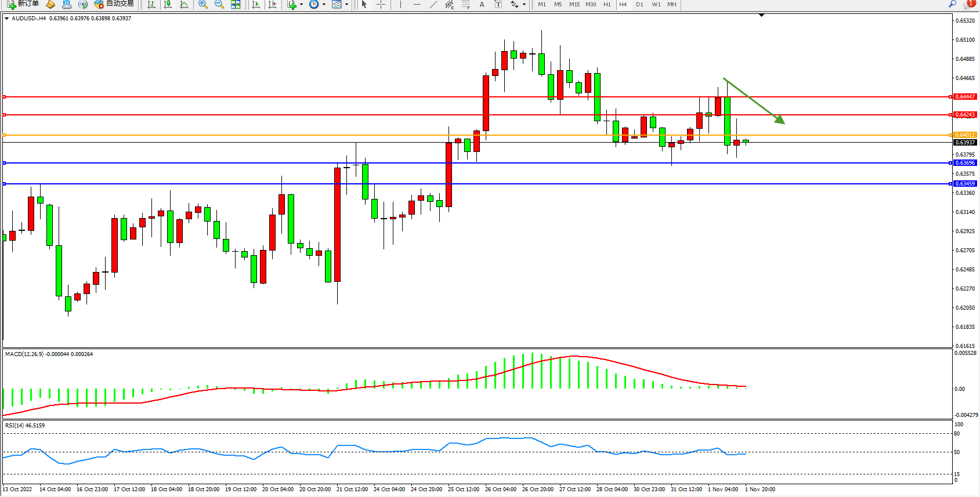Viewport: 980px width, 497px height.
Task: Switch chart to candlestick view
Action: tap(168, 5)
